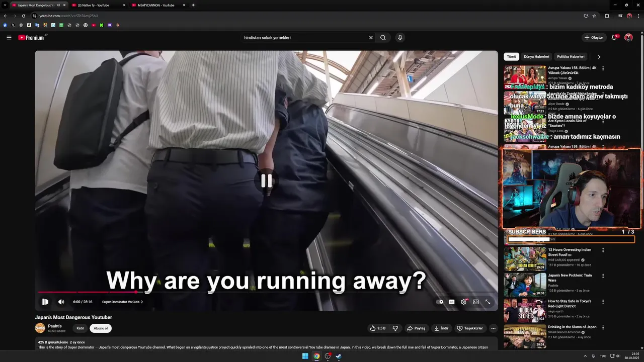Open Hidden Secrets Red-Light District thumbnail
The height and width of the screenshot is (362, 644).
tap(525, 310)
